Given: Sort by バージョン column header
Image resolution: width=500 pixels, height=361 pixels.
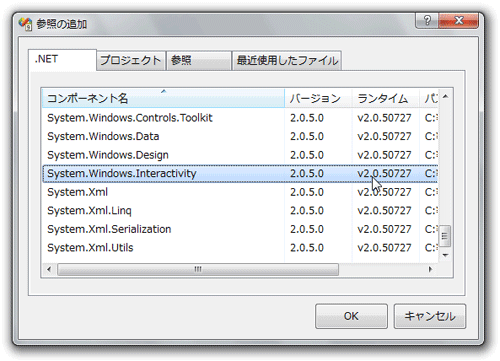Looking at the screenshot, I should (318, 98).
